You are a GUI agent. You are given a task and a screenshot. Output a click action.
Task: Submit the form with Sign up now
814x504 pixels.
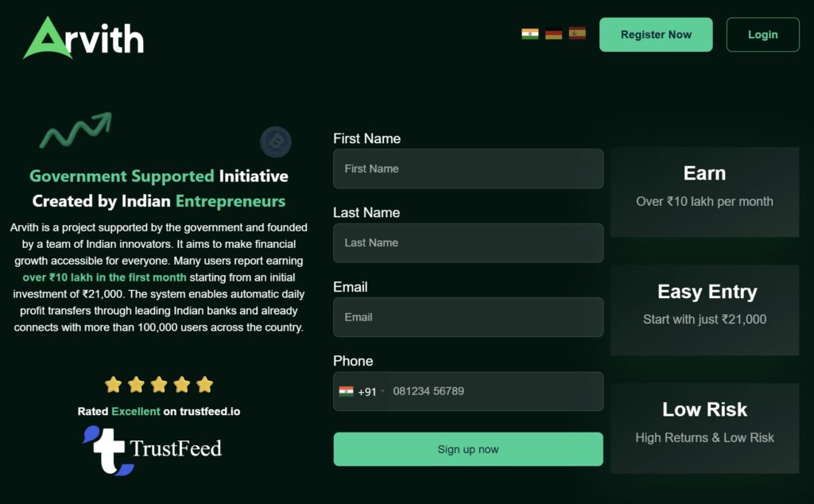467,449
